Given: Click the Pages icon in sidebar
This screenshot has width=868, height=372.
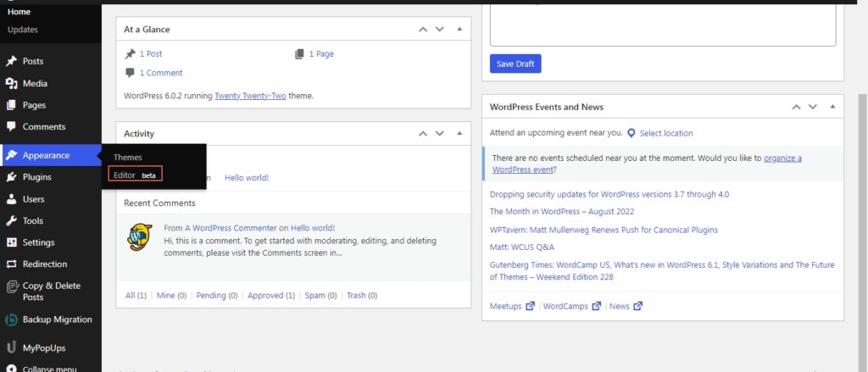Looking at the screenshot, I should point(11,105).
